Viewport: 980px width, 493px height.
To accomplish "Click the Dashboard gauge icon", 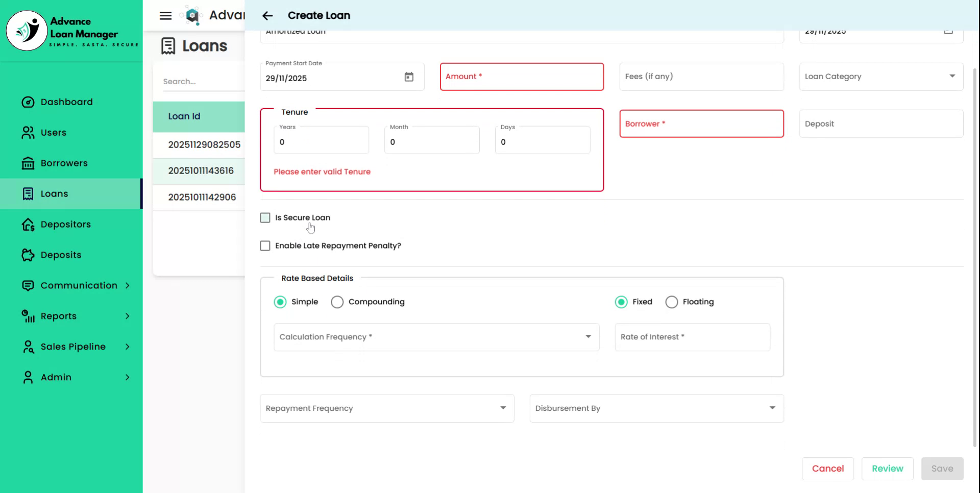I will pos(28,102).
